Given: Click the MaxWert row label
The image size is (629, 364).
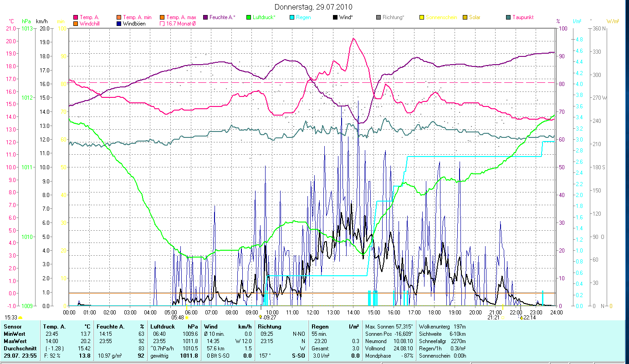Looking at the screenshot, I should (15, 341).
